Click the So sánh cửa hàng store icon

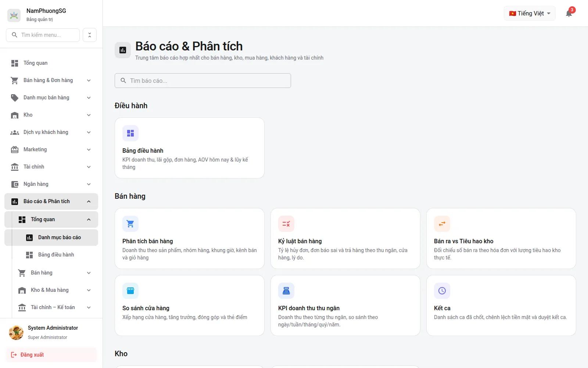[130, 291]
